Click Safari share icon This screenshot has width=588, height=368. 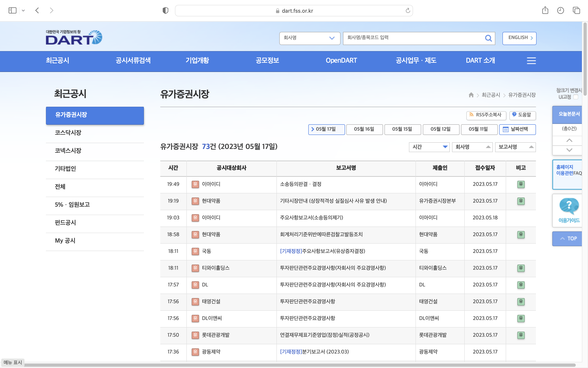(x=545, y=10)
